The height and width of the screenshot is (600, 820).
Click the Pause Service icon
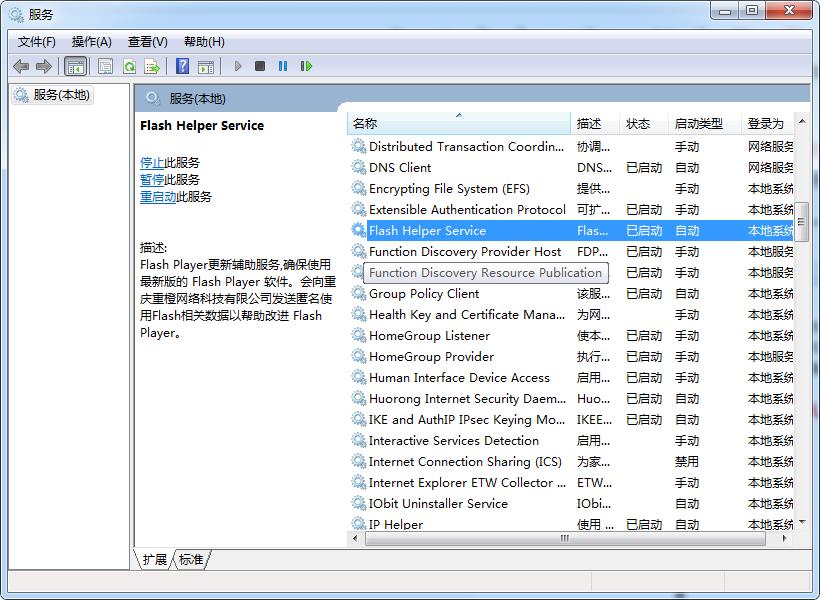(283, 66)
